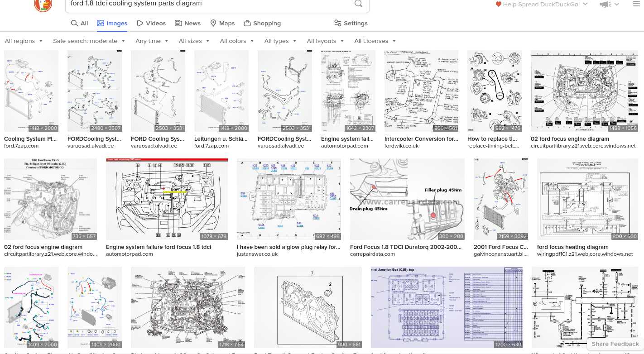Open the Central Junction Box 1200 × 630 thumbnail
Screen dimensions: 644x354
pos(447,307)
